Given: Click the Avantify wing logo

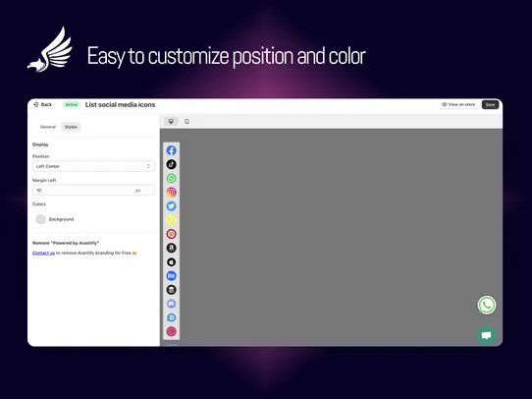Looking at the screenshot, I should click(x=50, y=49).
